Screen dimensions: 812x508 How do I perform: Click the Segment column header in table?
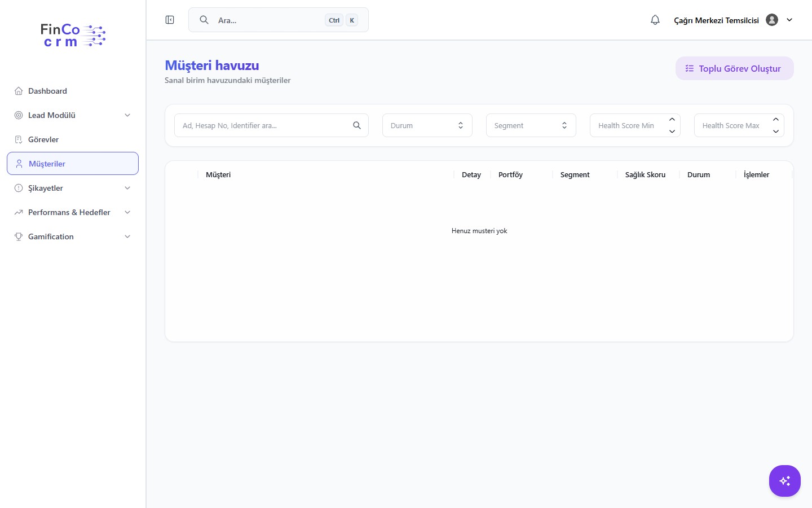[x=575, y=175]
